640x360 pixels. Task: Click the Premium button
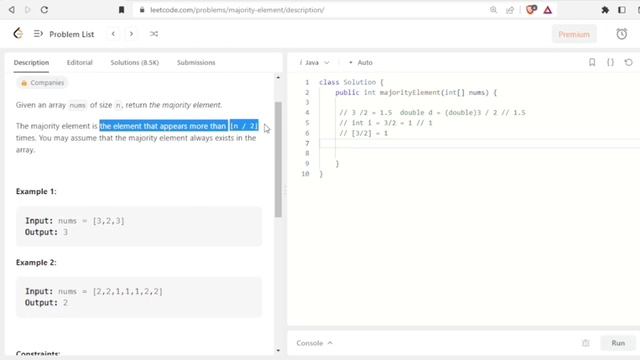pos(574,34)
